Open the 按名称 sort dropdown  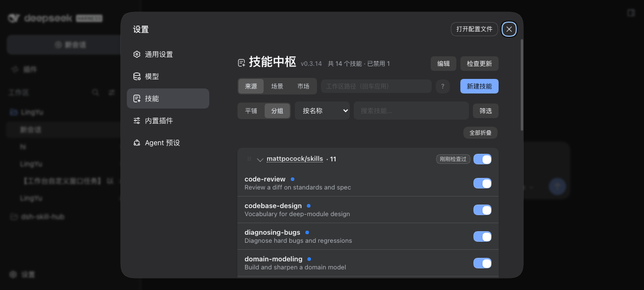(x=322, y=111)
